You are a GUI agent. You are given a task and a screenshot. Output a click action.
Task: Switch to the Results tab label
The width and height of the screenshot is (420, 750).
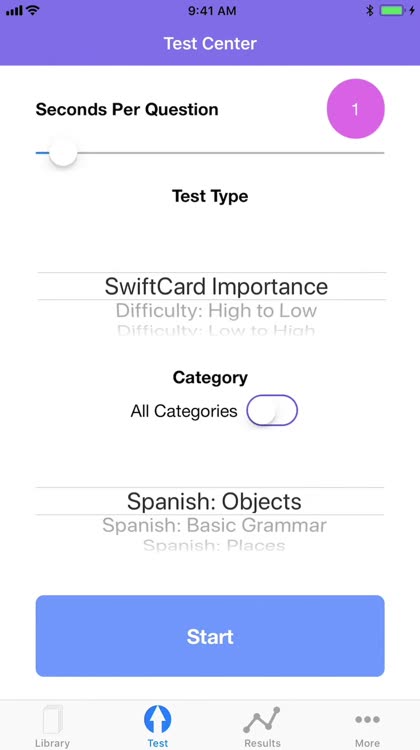pyautogui.click(x=262, y=743)
